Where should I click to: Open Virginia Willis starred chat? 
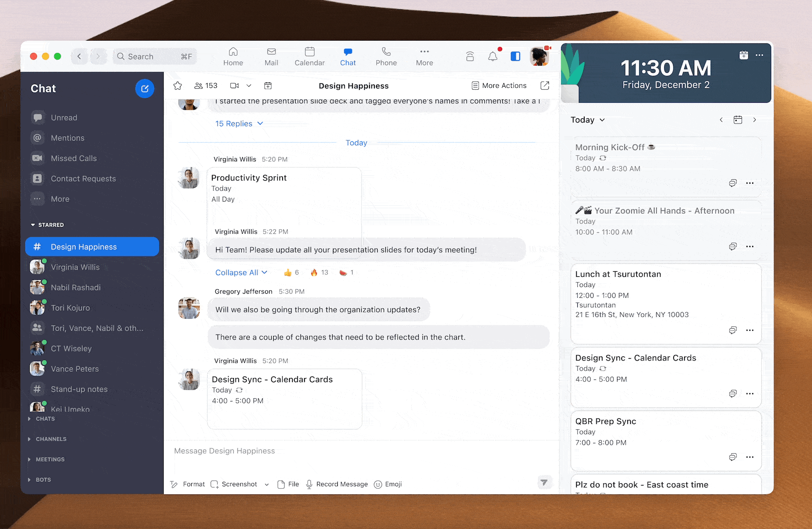[x=75, y=267]
